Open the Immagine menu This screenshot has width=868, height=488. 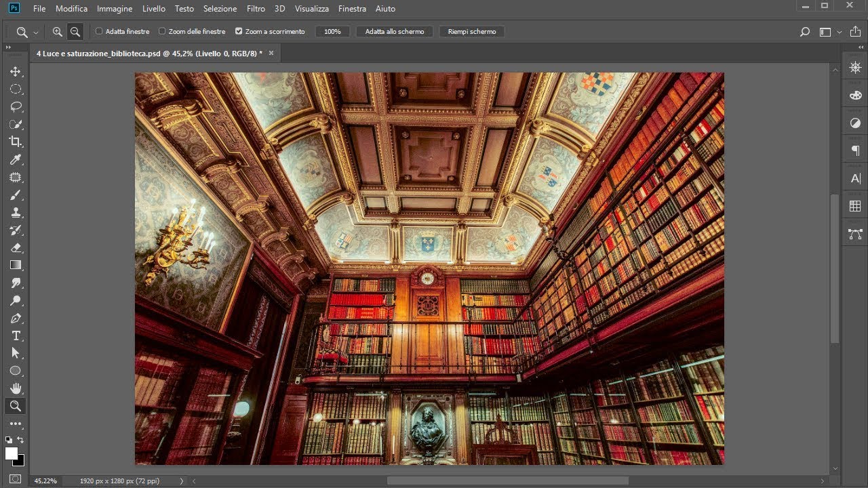115,9
